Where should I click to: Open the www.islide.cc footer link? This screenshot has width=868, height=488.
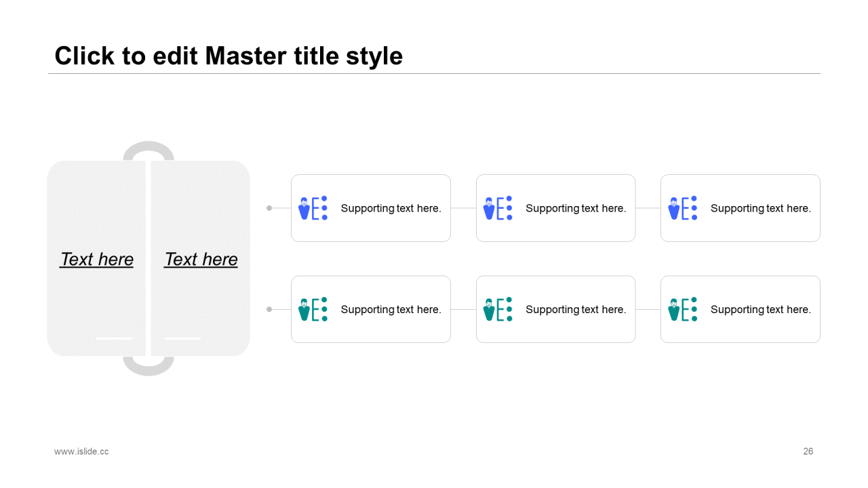tap(81, 451)
